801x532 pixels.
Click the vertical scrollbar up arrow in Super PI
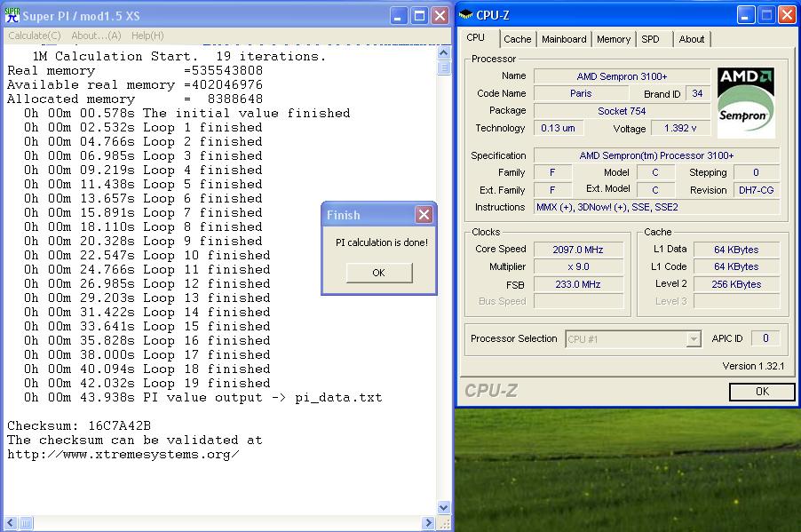point(444,52)
